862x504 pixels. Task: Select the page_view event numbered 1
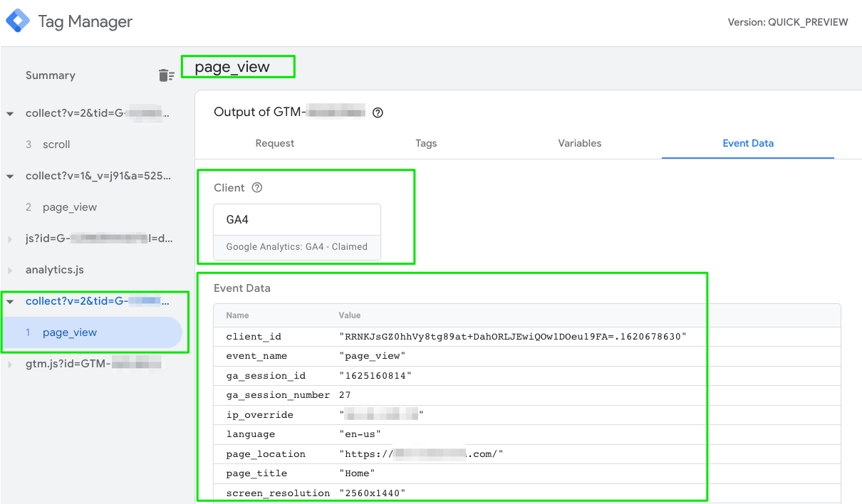[70, 332]
